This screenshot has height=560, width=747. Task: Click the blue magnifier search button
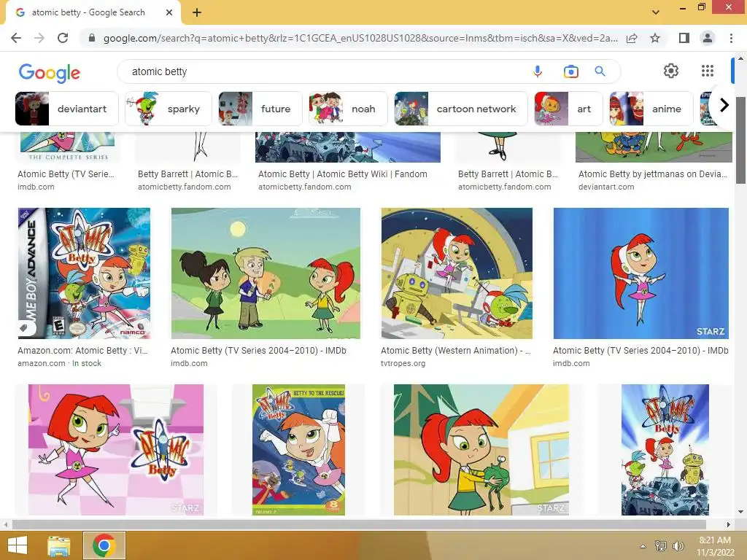tap(600, 71)
